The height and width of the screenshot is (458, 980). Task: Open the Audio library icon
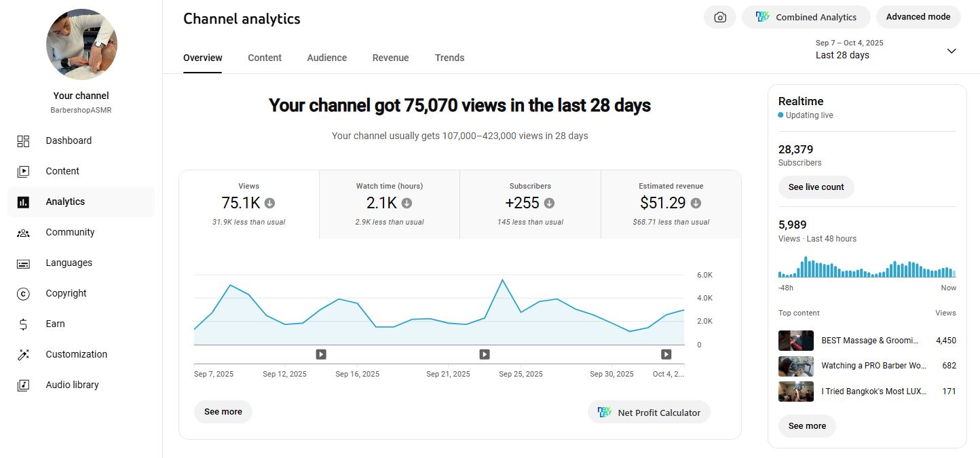pyautogui.click(x=23, y=385)
